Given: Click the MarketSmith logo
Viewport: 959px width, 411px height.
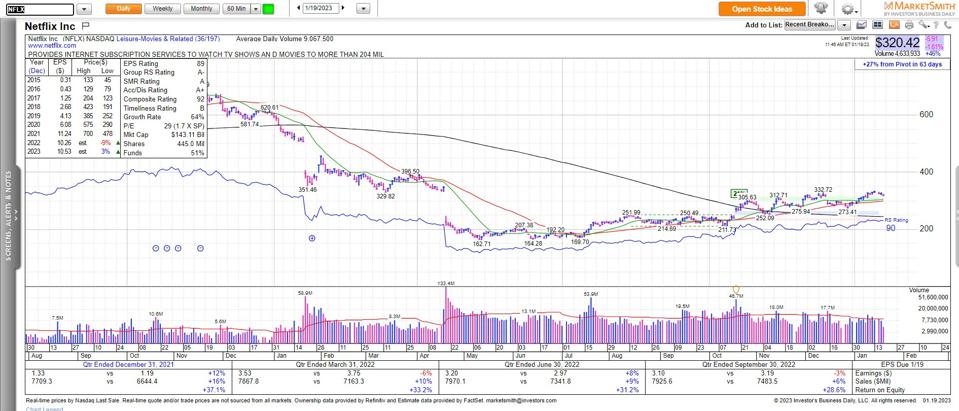Looking at the screenshot, I should click(x=917, y=9).
